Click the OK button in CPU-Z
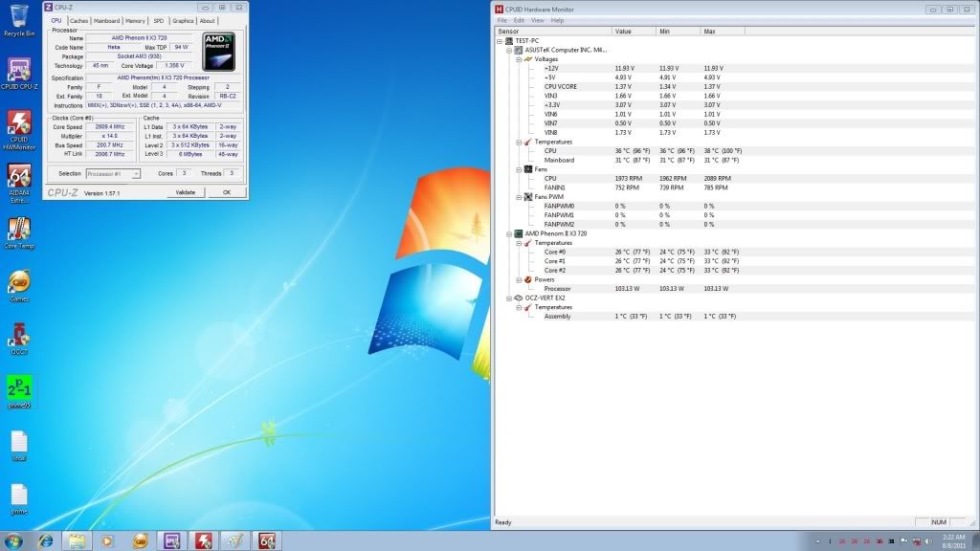The height and width of the screenshot is (551, 980). (226, 192)
